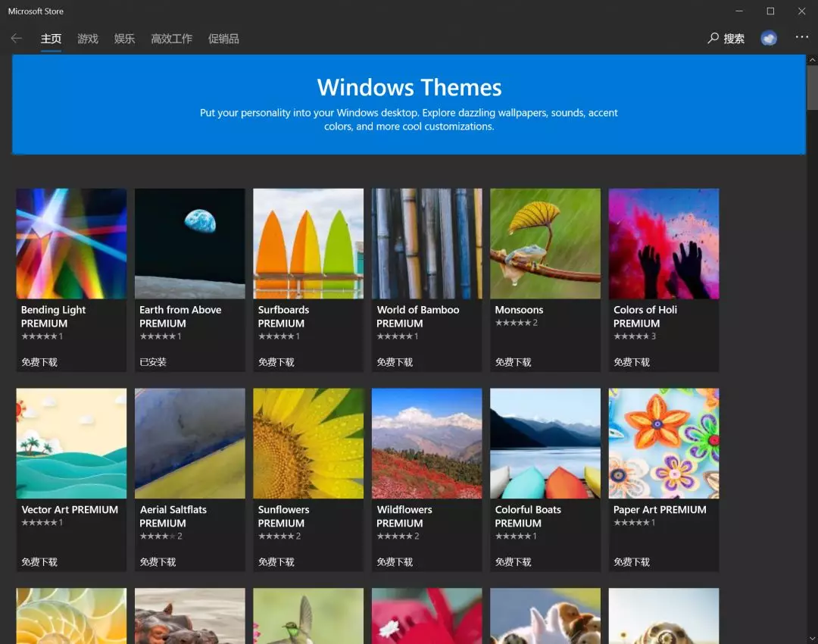Open the Paper Art theme thumbnail
This screenshot has height=644, width=818.
(663, 443)
